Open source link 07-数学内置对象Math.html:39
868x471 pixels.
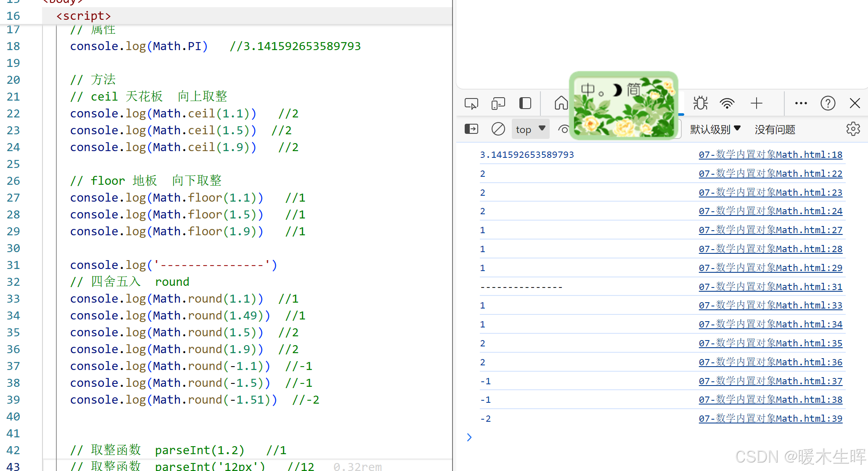click(770, 418)
